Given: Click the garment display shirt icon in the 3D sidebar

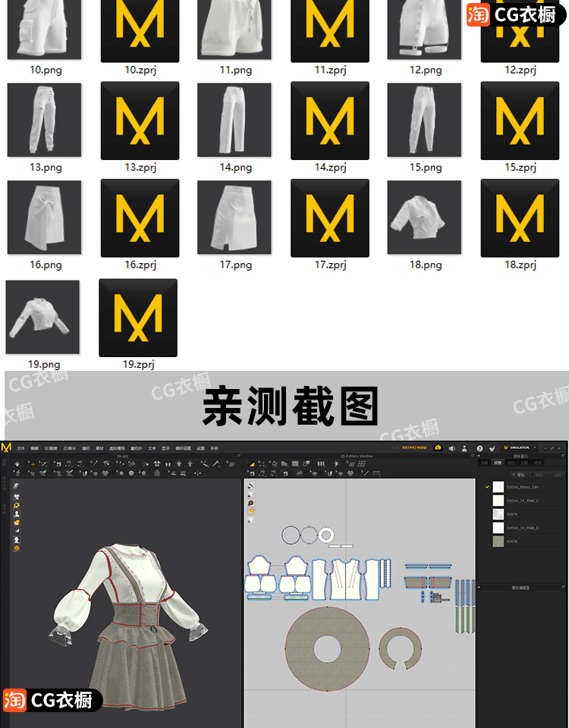Looking at the screenshot, I should [17, 496].
